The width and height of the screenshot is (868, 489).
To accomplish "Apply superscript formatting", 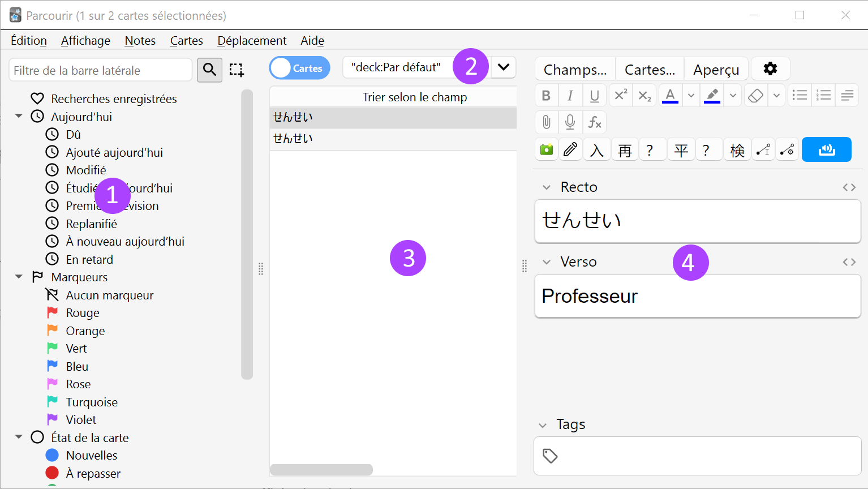I will click(621, 96).
